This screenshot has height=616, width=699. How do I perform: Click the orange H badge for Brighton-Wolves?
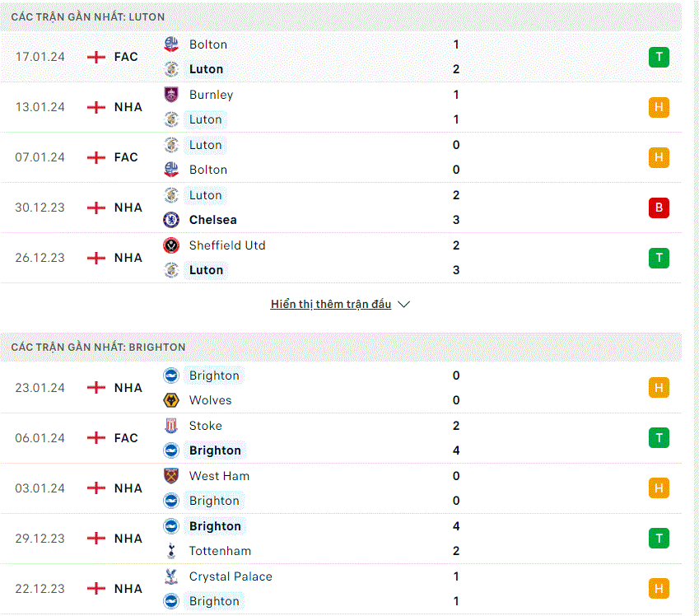tap(659, 388)
